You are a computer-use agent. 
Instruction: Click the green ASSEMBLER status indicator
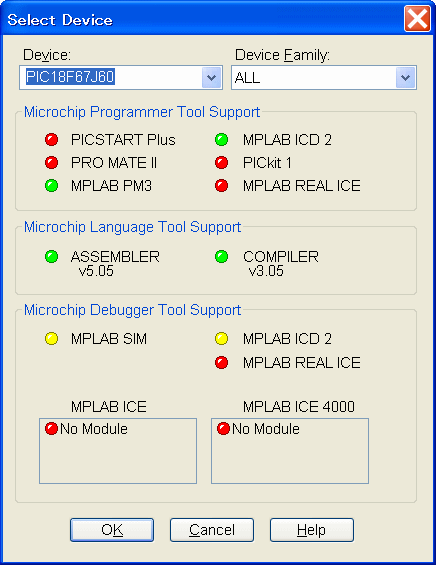[52, 257]
